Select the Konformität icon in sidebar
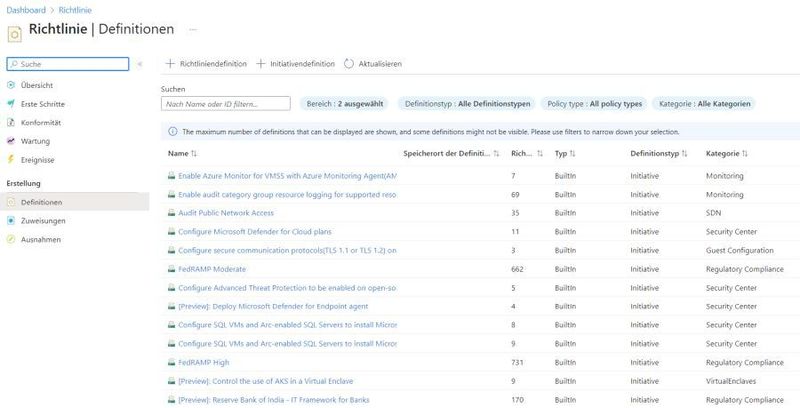Screen dimensions: 800x408 (x=11, y=122)
